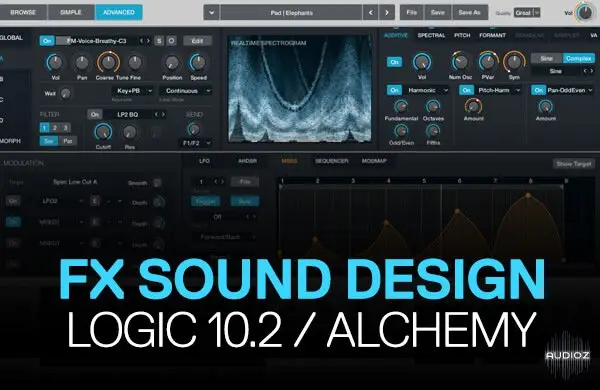This screenshot has width=600, height=390.
Task: Open the Harmonic effect dropdown
Action: pos(426,90)
